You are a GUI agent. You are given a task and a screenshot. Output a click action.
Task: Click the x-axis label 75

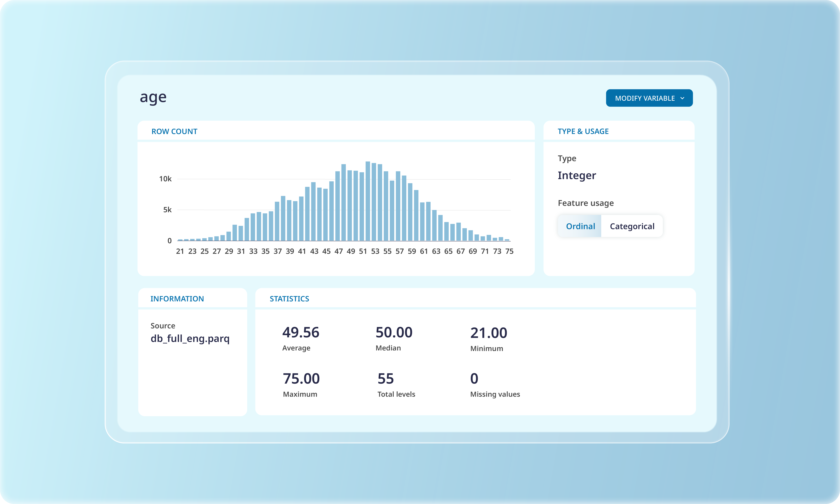pos(509,251)
